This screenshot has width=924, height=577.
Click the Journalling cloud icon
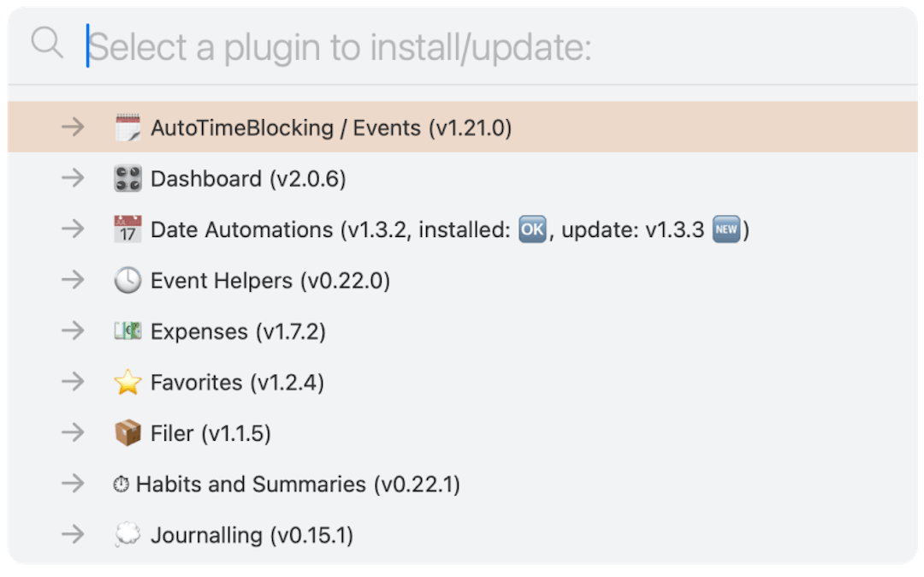[x=127, y=534]
